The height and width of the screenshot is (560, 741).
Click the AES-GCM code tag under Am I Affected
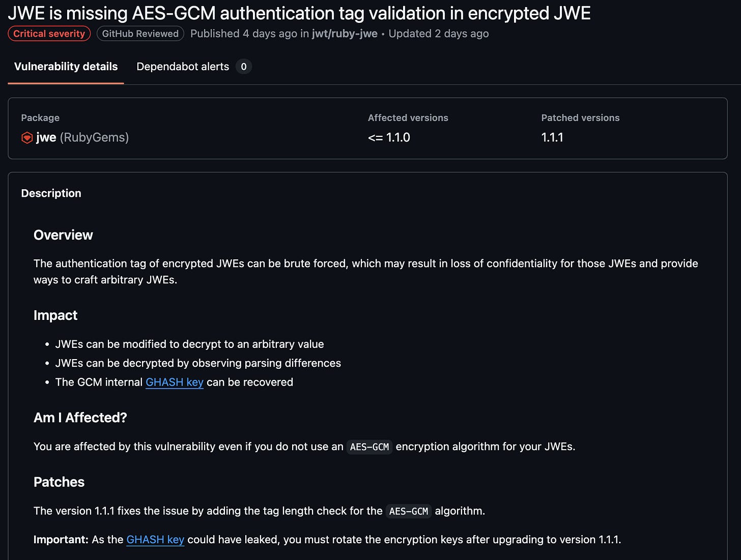pyautogui.click(x=369, y=447)
